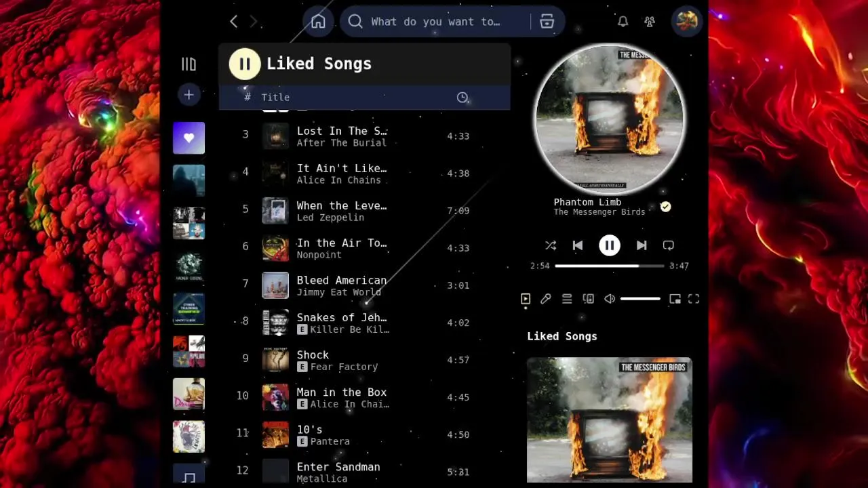Collapse Your Library sidebar icon
Image resolution: width=868 pixels, height=488 pixels.
coord(189,64)
